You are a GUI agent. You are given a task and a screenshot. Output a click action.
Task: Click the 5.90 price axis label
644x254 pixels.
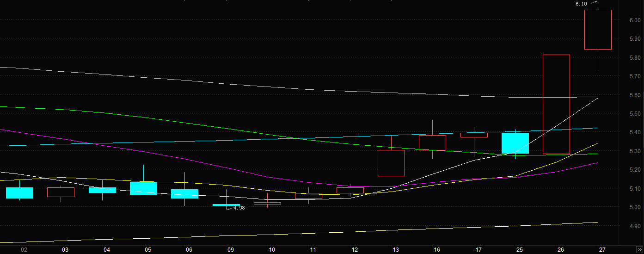635,39
